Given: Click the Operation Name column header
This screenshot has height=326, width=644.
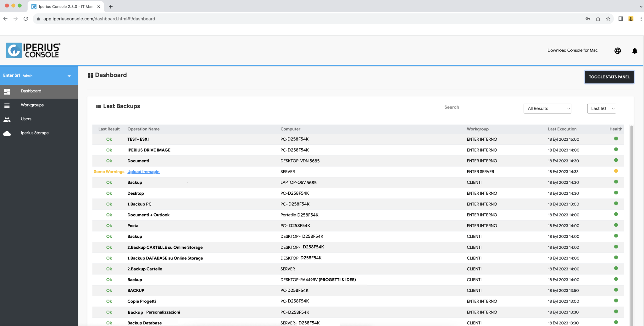Looking at the screenshot, I should [x=143, y=129].
